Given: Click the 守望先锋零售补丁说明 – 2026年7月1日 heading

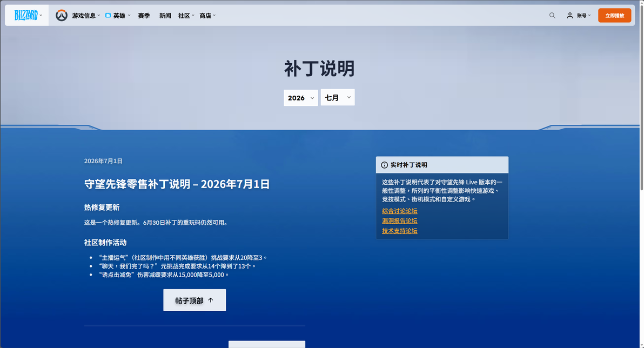Looking at the screenshot, I should (x=177, y=184).
